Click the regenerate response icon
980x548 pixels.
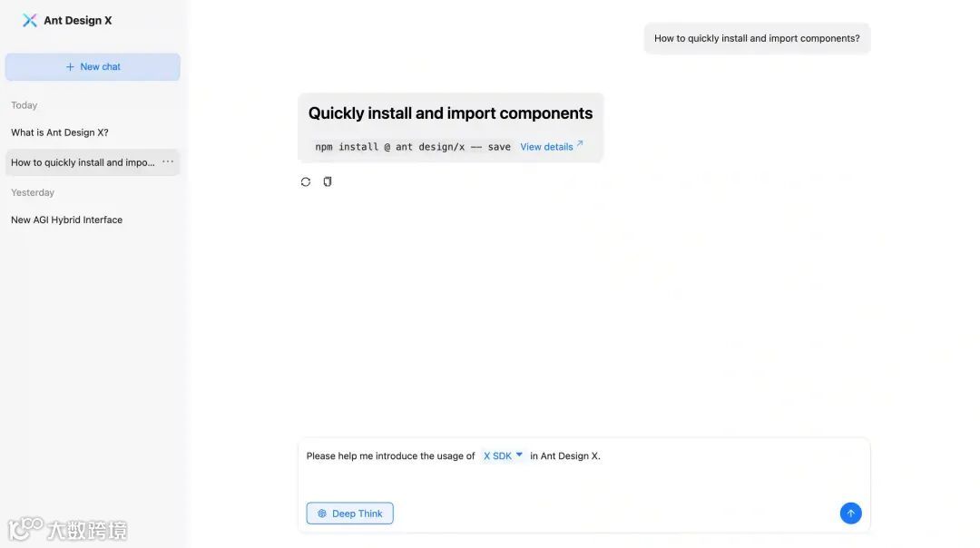[x=306, y=181]
